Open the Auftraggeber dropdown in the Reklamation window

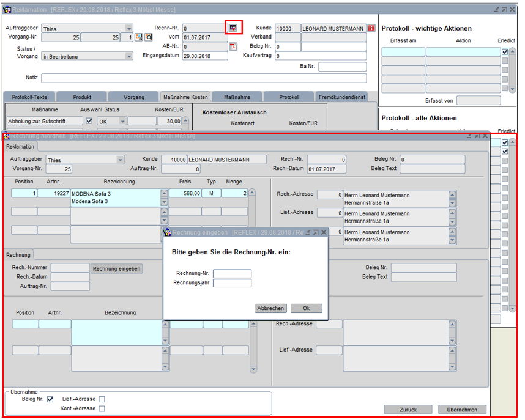pos(129,28)
